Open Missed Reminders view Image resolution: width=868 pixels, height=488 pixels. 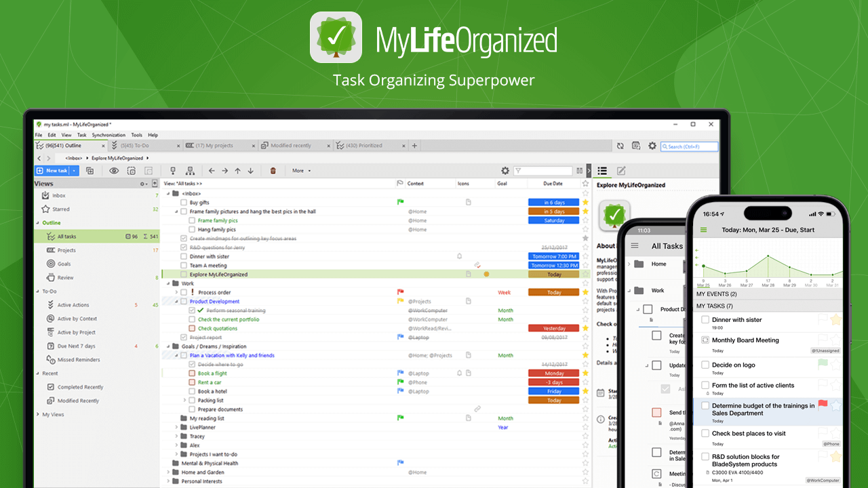point(98,360)
